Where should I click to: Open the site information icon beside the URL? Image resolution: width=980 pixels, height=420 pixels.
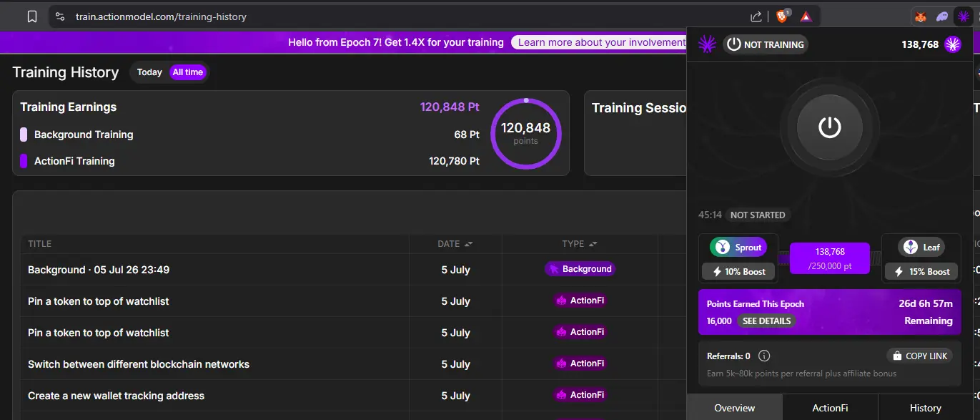pyautogui.click(x=60, y=16)
